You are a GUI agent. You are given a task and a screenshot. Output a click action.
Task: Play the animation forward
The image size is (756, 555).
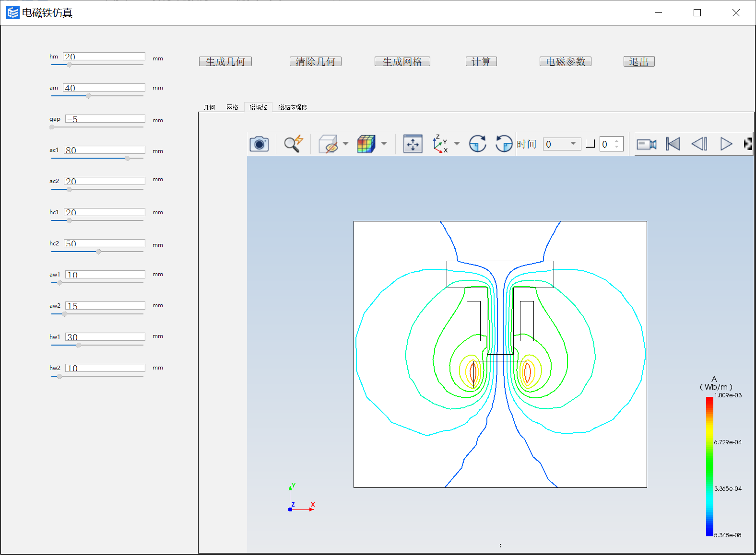click(726, 144)
